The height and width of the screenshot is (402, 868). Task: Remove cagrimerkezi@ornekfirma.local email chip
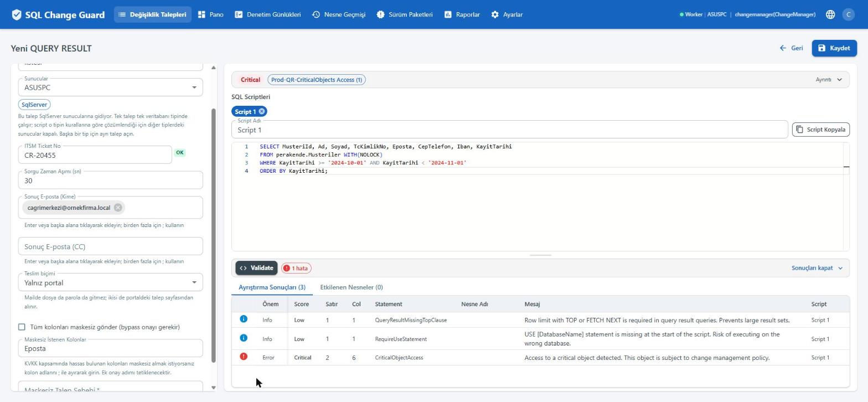coord(118,208)
